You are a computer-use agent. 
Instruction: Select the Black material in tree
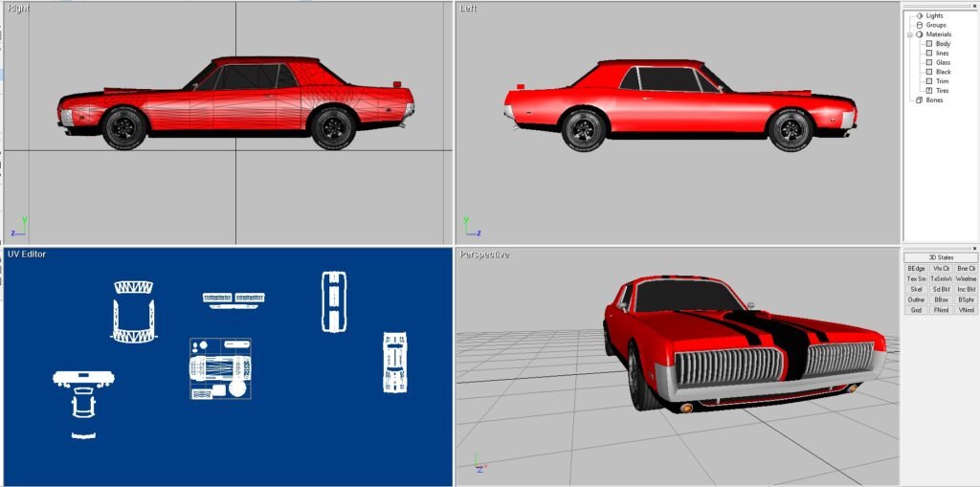pyautogui.click(x=944, y=72)
